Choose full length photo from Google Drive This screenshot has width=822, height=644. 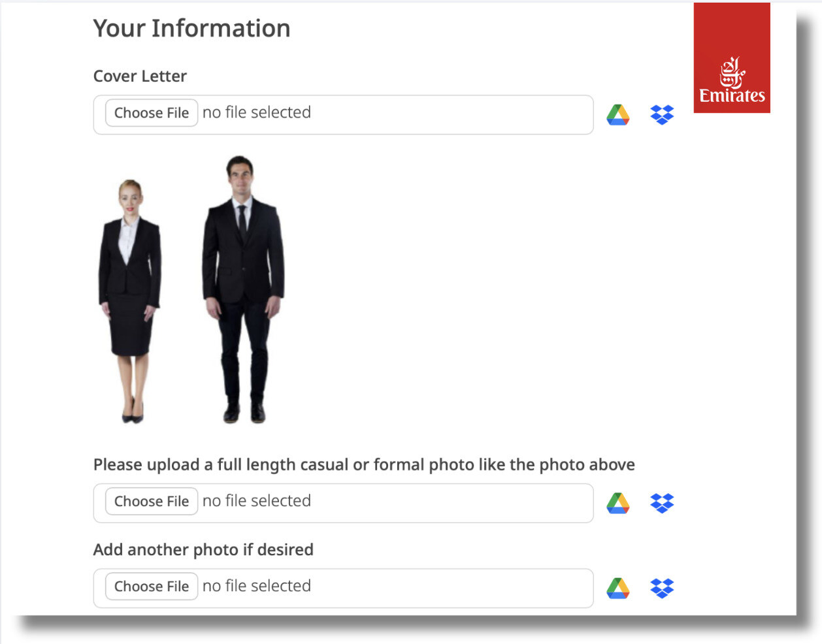click(x=617, y=503)
